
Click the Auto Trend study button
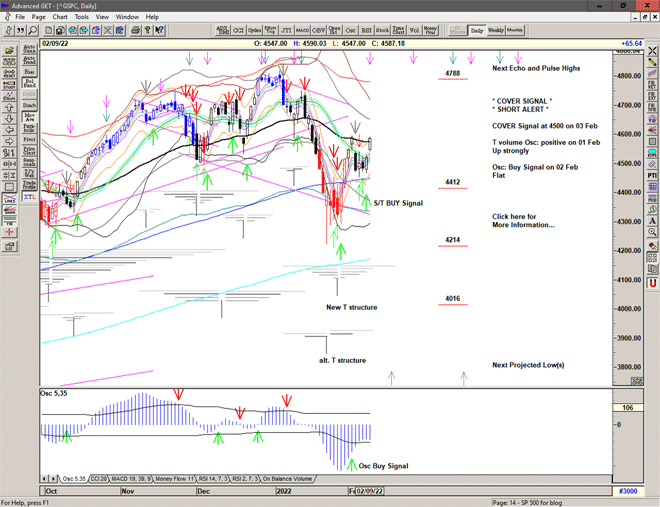tap(29, 60)
